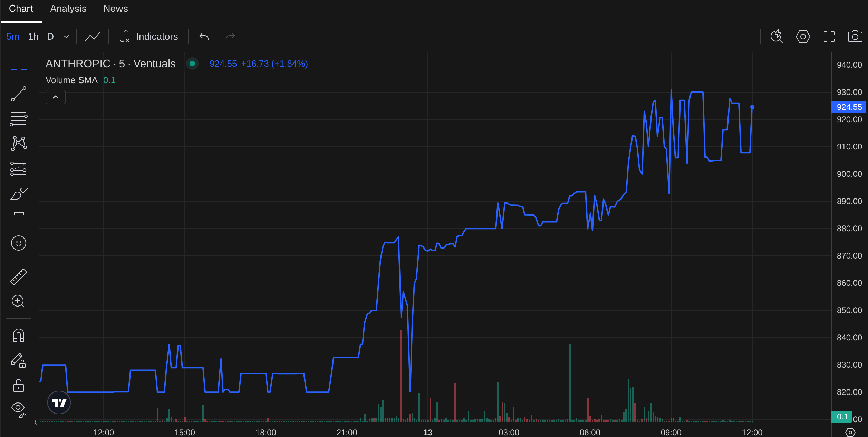Click the 924.55 current price label
This screenshot has height=437, width=868.
pos(849,107)
